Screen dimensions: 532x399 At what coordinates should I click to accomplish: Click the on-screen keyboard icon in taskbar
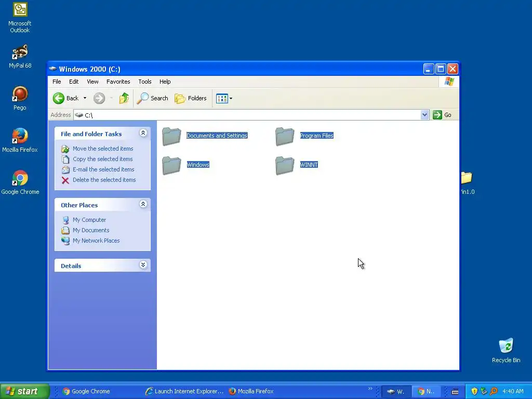455,392
